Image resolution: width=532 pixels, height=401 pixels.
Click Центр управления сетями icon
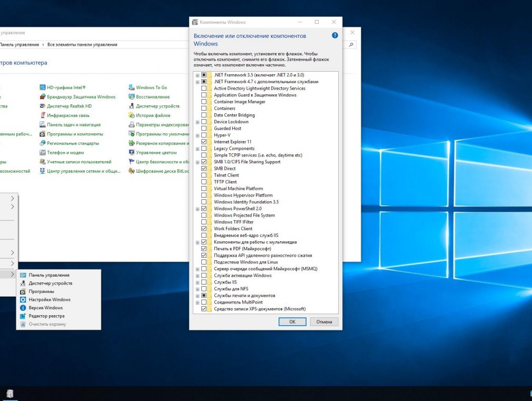point(43,171)
